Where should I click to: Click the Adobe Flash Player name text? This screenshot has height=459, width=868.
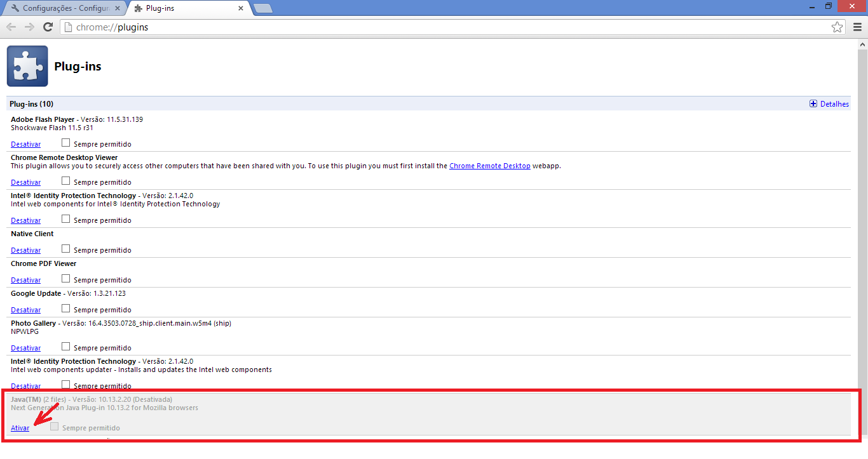(x=43, y=119)
